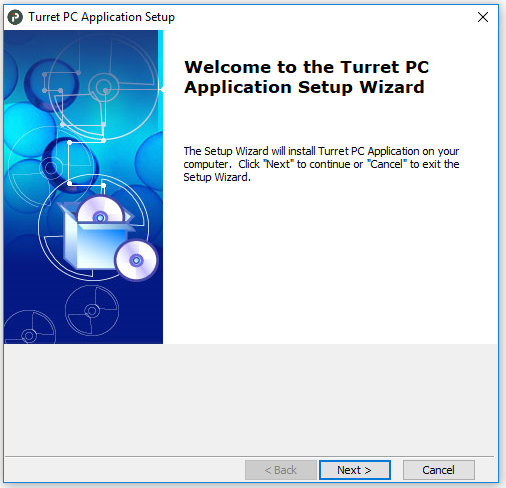This screenshot has height=488, width=506.
Task: Click the 'The Setup Wizard will install' description text
Action: 321,164
